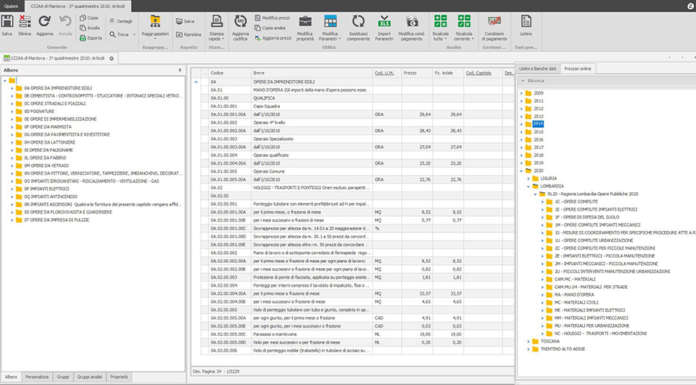Image resolution: width=696 pixels, height=385 pixels.
Task: Click the Raggruppamenti folder icon
Action: pyautogui.click(x=155, y=21)
